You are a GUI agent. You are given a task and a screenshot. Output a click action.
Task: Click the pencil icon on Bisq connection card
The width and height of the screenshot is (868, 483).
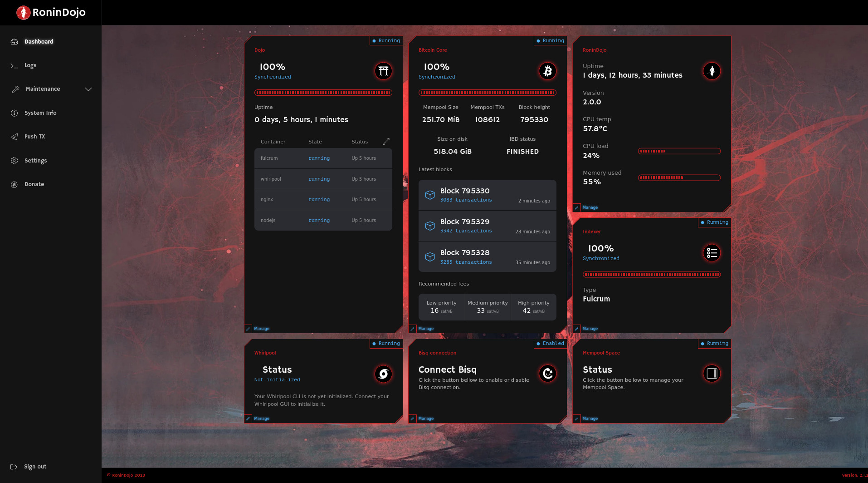tap(412, 419)
